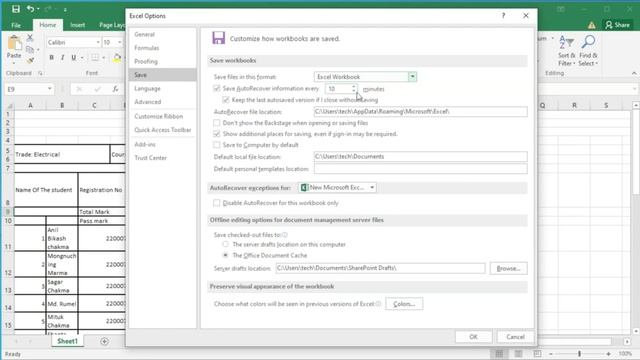
Task: Click zoom in plus on status bar
Action: [608, 354]
